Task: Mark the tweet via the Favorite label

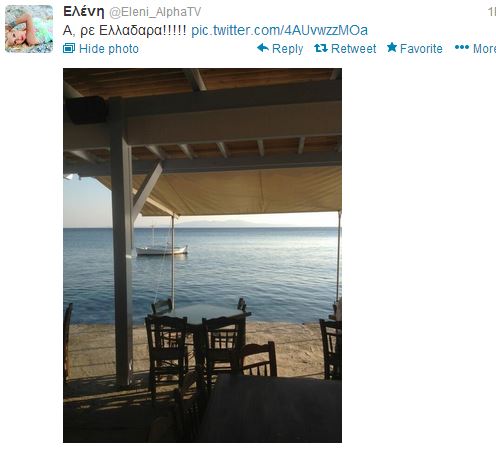Action: (421, 49)
